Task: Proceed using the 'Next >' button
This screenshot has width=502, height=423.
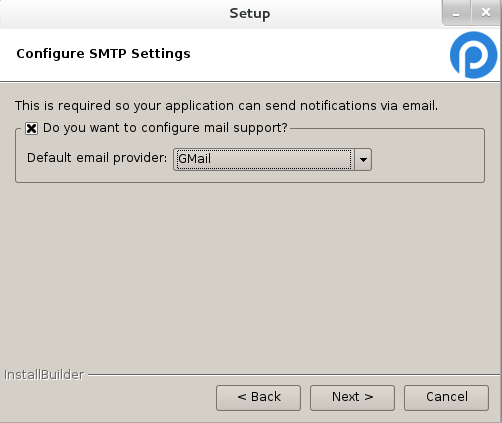Action: pos(352,398)
